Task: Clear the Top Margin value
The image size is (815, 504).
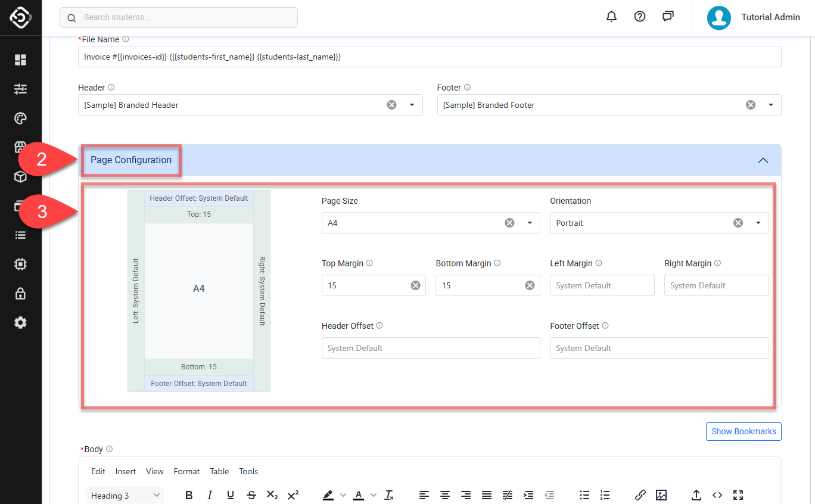Action: [415, 285]
